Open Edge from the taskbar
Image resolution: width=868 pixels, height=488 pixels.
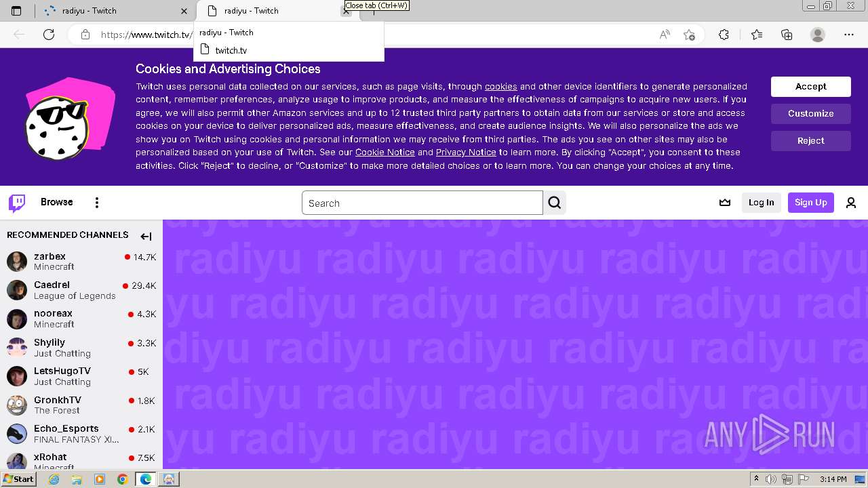point(145,479)
